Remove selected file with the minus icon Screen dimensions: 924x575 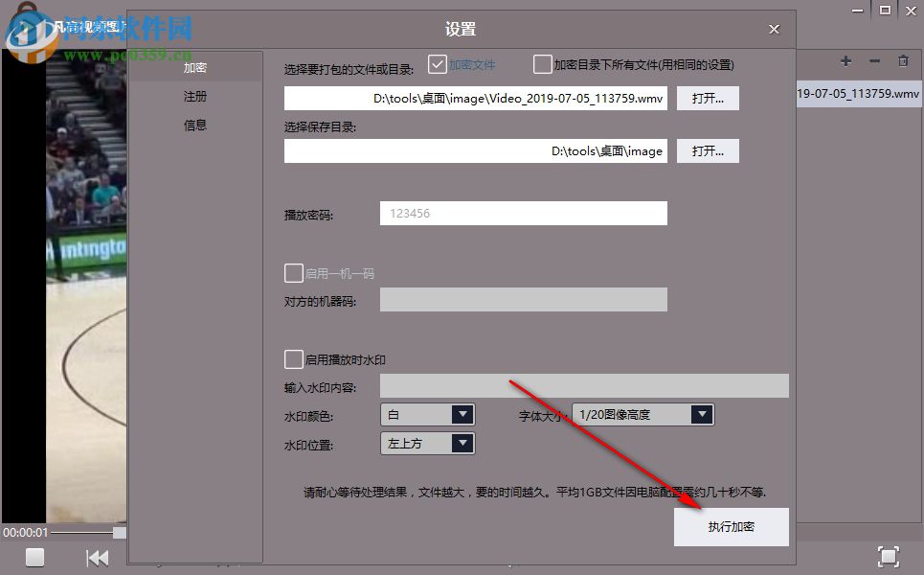[x=873, y=60]
